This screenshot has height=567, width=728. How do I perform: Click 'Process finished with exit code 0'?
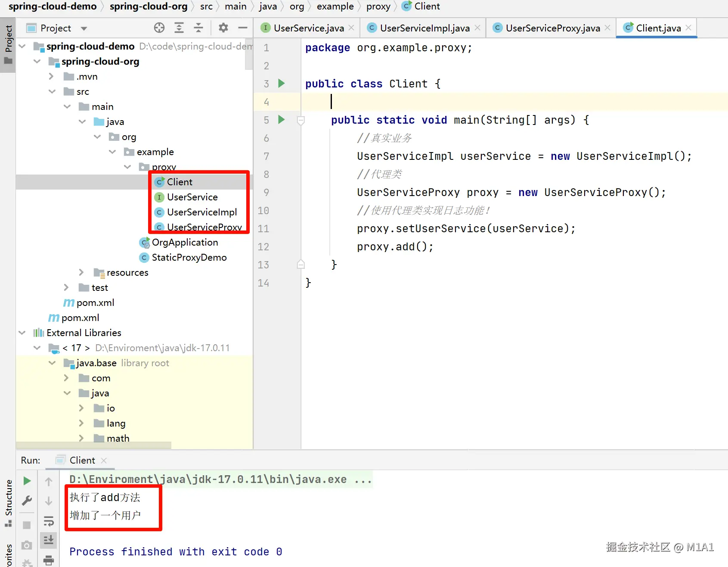[x=176, y=552]
